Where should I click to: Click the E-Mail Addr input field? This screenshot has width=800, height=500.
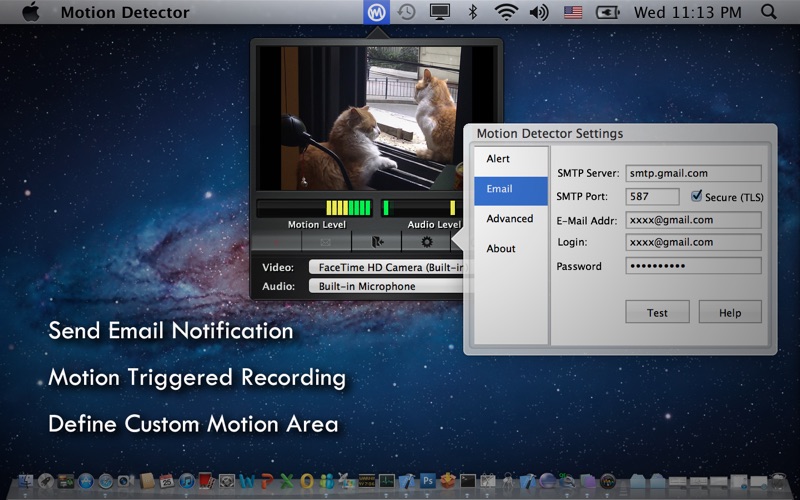point(693,220)
